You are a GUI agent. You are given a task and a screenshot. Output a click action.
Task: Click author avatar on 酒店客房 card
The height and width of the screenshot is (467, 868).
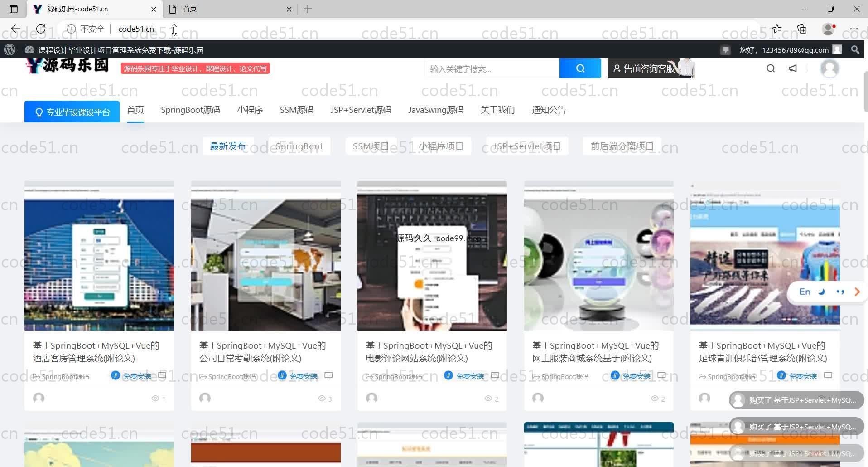[x=39, y=398]
